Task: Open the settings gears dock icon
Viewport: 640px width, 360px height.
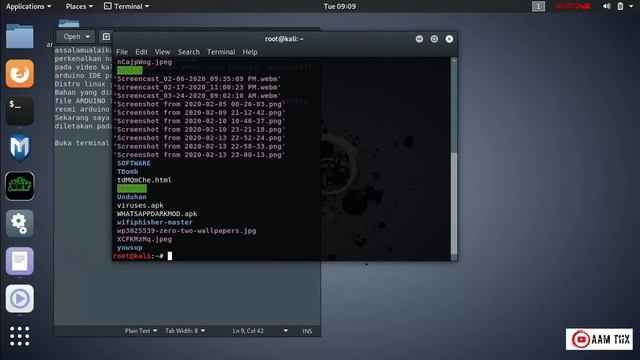Action: tap(20, 224)
